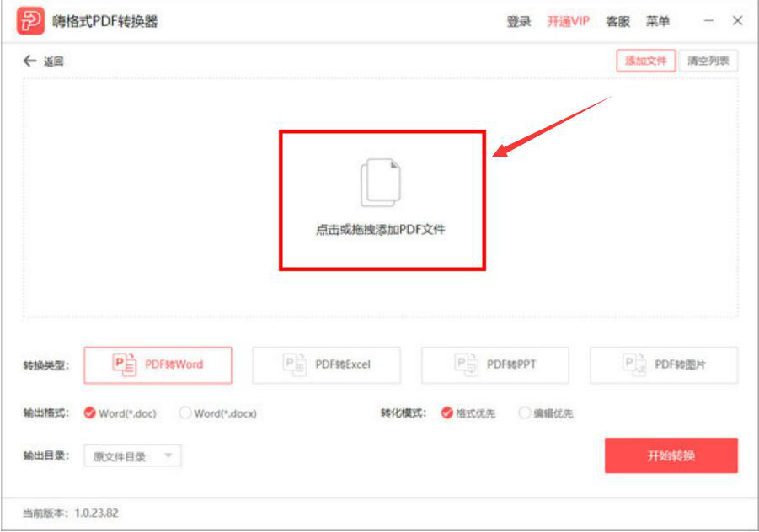Click the 嗨格式PDF转换器 title text
Viewport: 759px width, 532px height.
105,21
